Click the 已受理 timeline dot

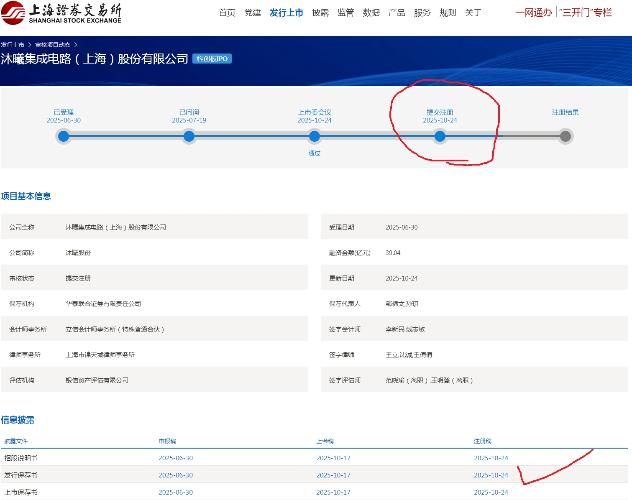click(x=63, y=136)
